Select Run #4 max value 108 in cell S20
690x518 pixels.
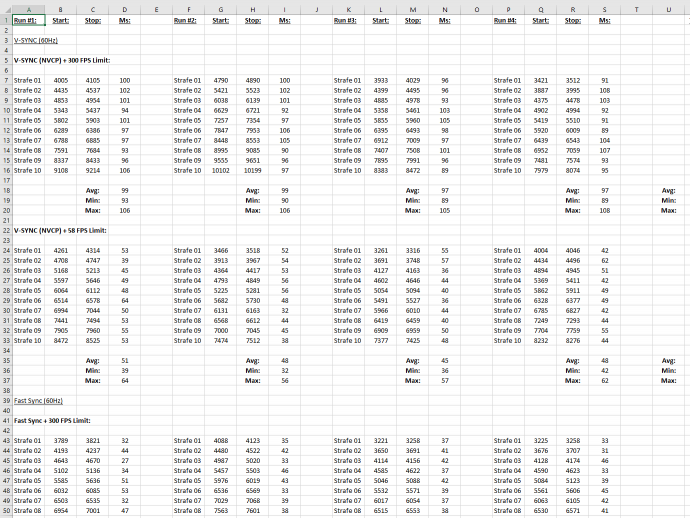click(605, 210)
